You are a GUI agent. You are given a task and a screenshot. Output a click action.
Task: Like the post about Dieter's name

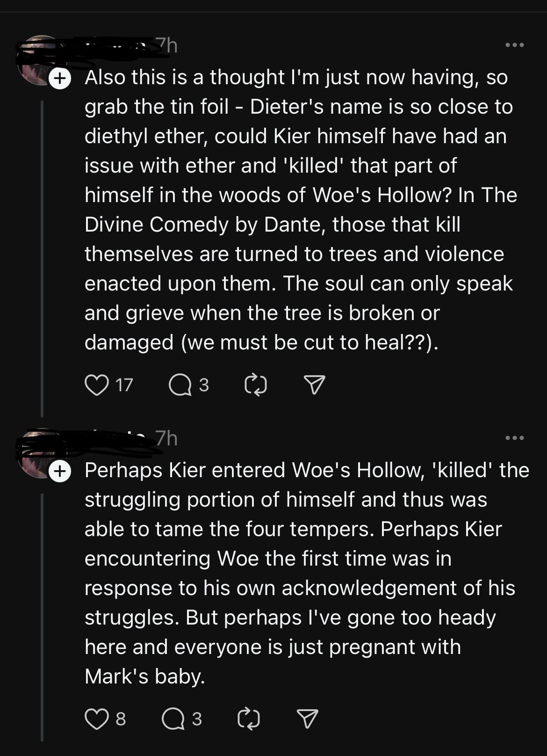click(96, 385)
